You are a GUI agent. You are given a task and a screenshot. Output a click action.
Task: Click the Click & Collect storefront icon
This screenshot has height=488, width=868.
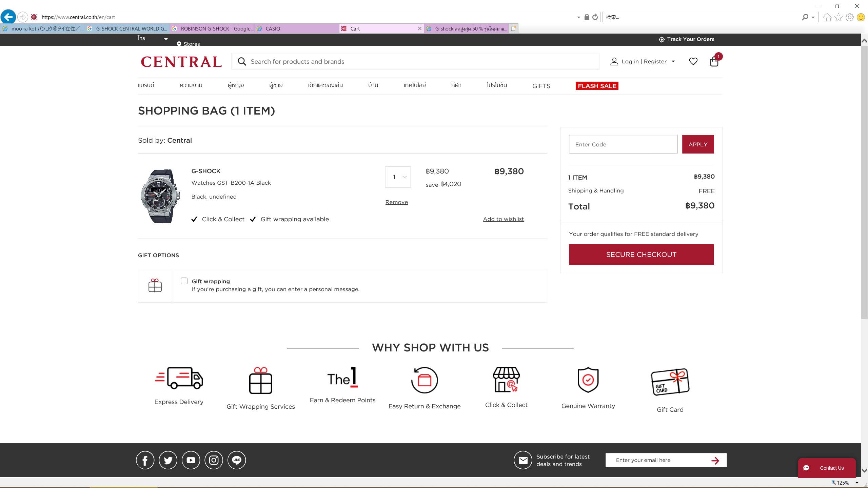[x=506, y=380]
